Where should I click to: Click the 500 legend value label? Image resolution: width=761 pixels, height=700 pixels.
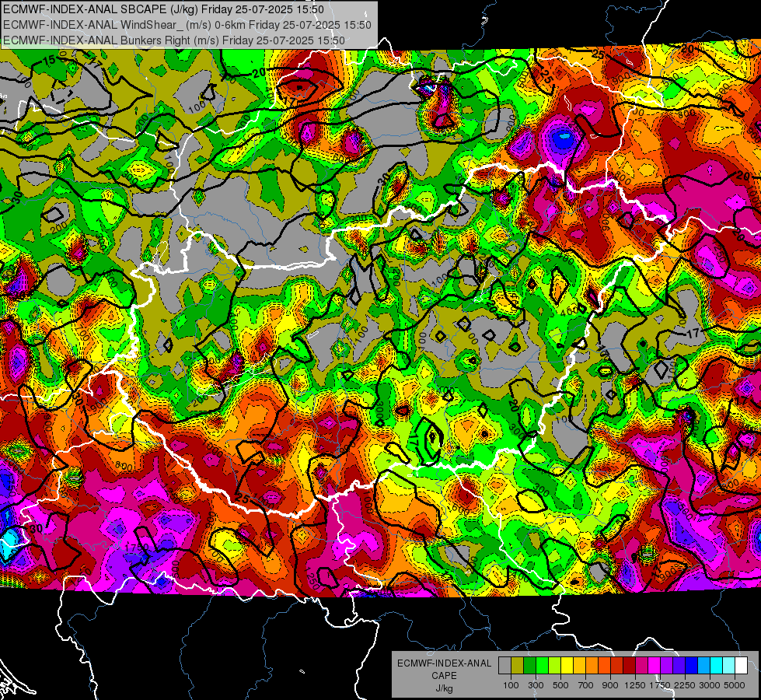click(560, 685)
